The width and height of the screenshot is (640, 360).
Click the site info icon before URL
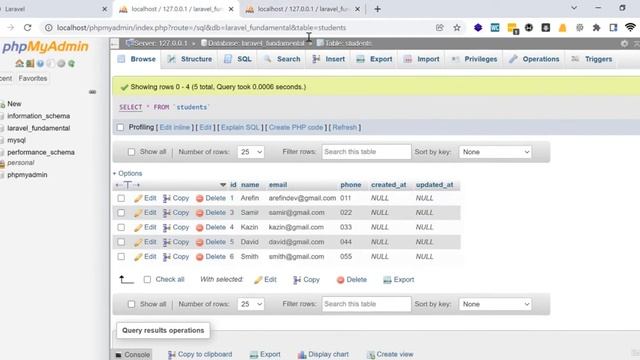pyautogui.click(x=49, y=28)
